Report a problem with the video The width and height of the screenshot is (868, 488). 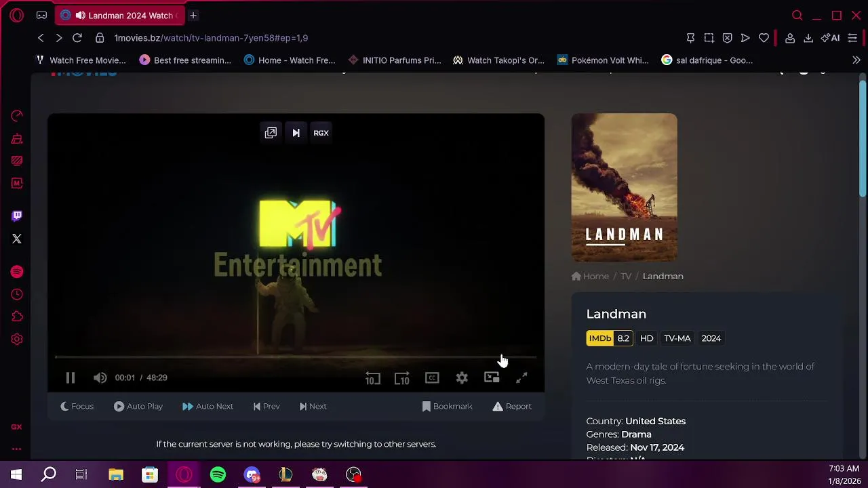[512, 406]
